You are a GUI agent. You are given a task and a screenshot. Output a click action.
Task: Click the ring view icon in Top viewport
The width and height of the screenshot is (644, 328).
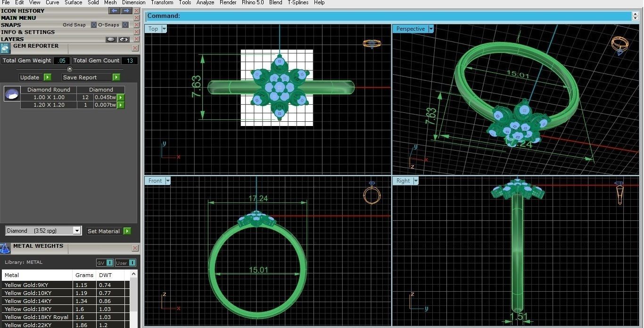pyautogui.click(x=372, y=43)
